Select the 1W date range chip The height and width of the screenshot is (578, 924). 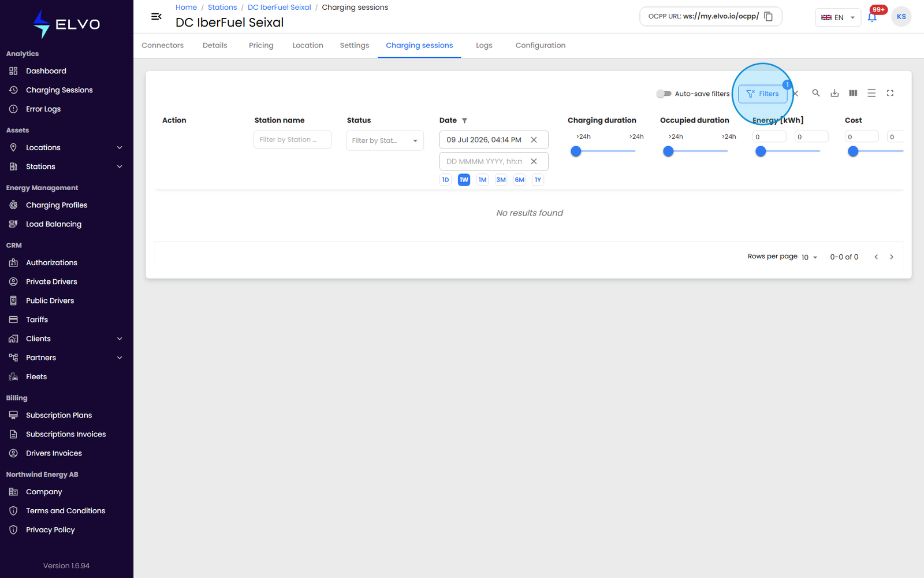[464, 180]
